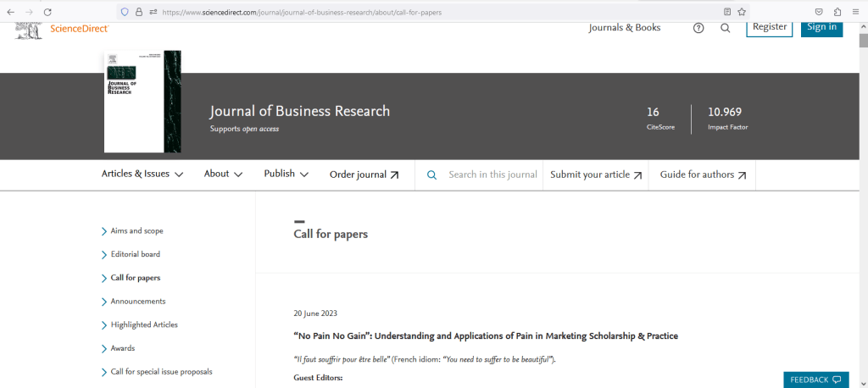
Task: Open Journals & Books link
Action: 625,28
